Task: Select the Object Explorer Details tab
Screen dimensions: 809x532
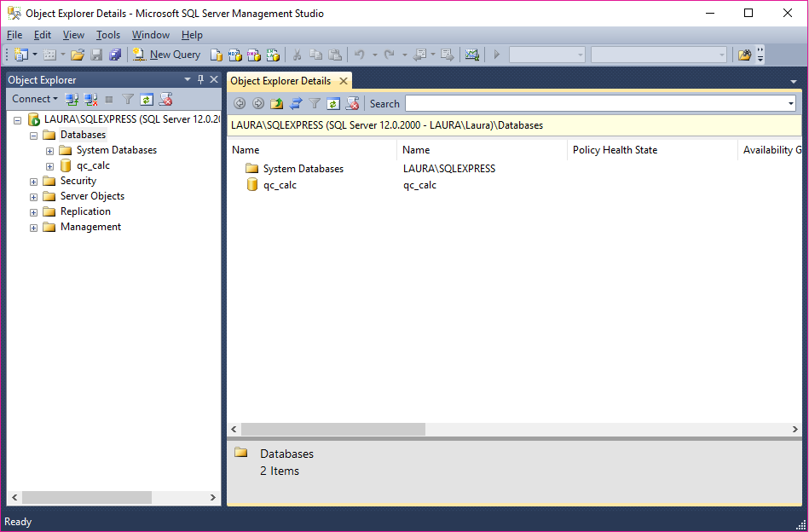Action: (280, 81)
